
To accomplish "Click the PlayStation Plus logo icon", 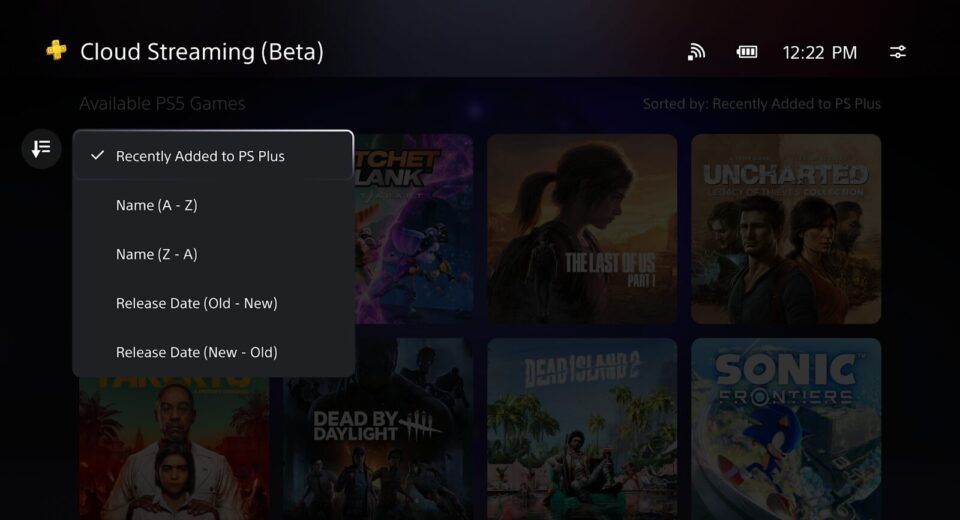I will coord(56,50).
